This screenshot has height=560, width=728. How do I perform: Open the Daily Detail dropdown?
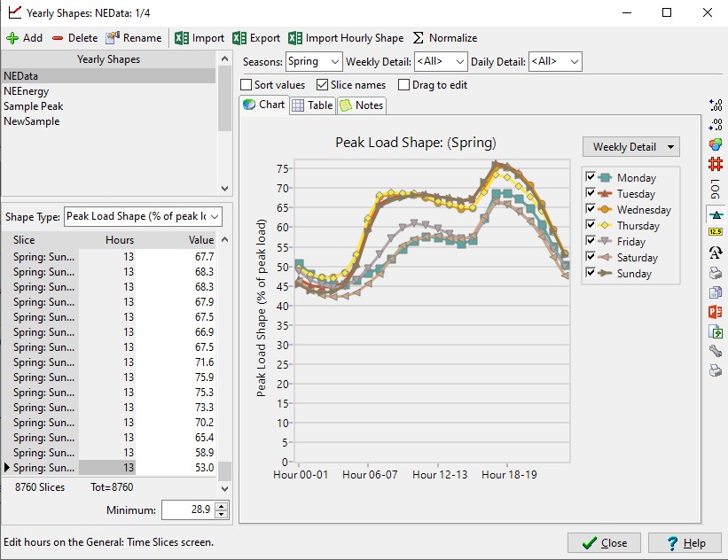(555, 62)
